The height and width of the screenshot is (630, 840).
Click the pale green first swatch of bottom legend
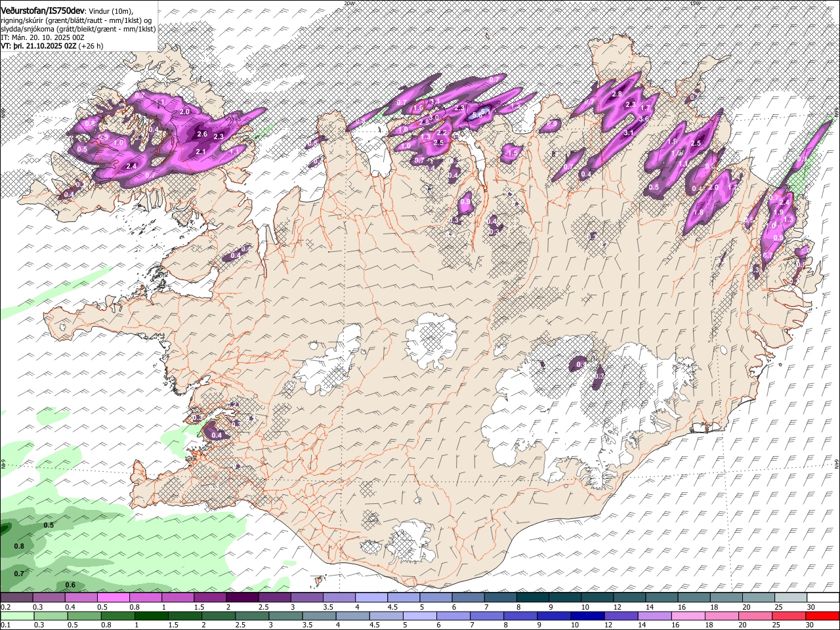[x=17, y=616]
